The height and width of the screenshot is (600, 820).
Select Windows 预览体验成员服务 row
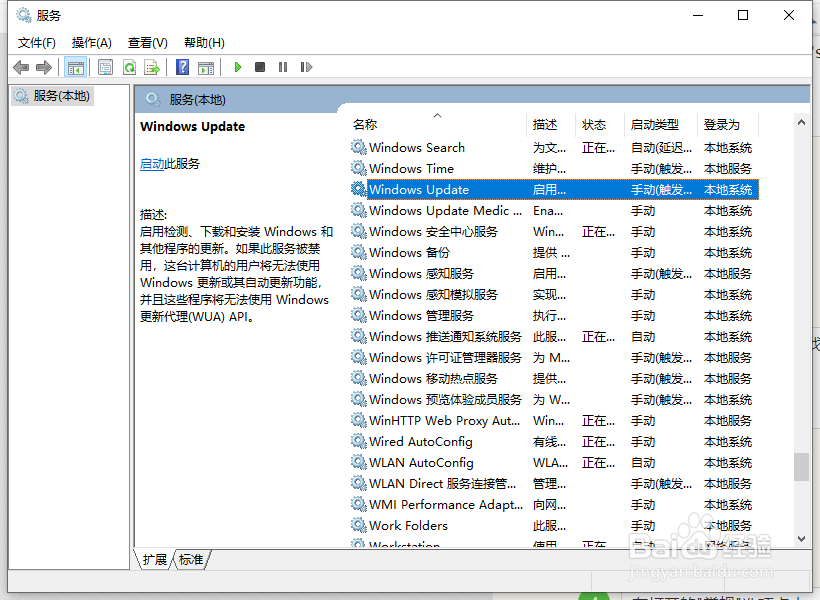coord(554,399)
